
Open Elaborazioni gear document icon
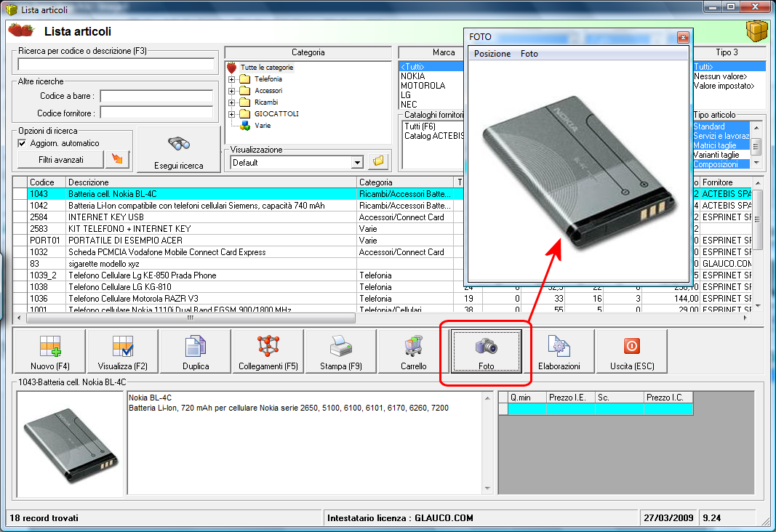pos(559,346)
